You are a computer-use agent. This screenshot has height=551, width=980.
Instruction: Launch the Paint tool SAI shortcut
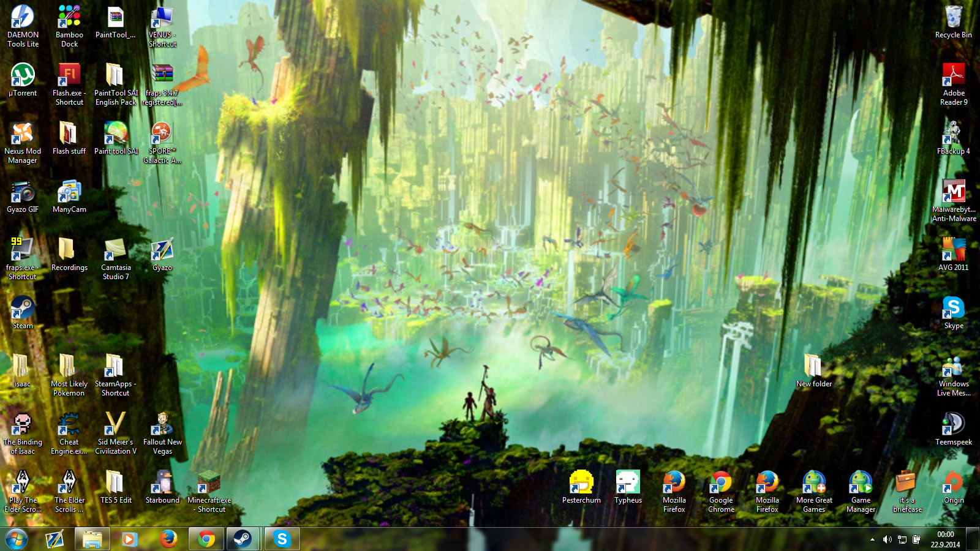(116, 138)
